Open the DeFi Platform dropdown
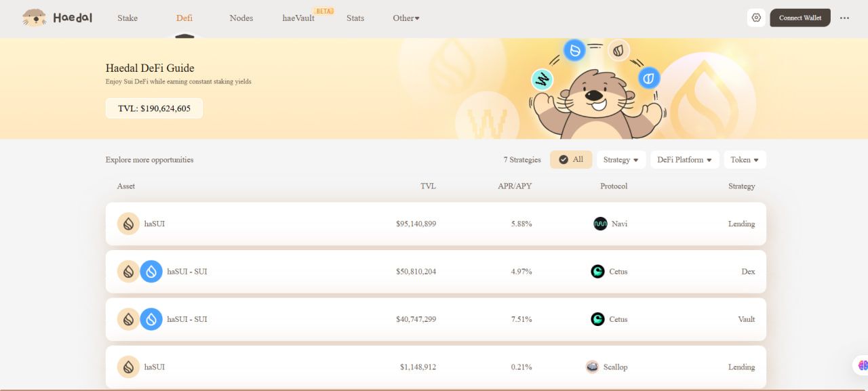868x391 pixels. tap(684, 160)
